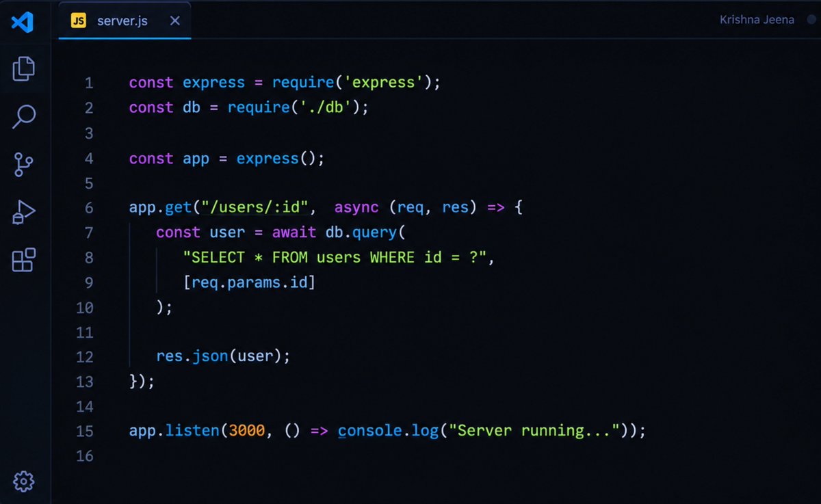
Task: Click the JS file icon on server.js tab
Action: [x=79, y=21]
